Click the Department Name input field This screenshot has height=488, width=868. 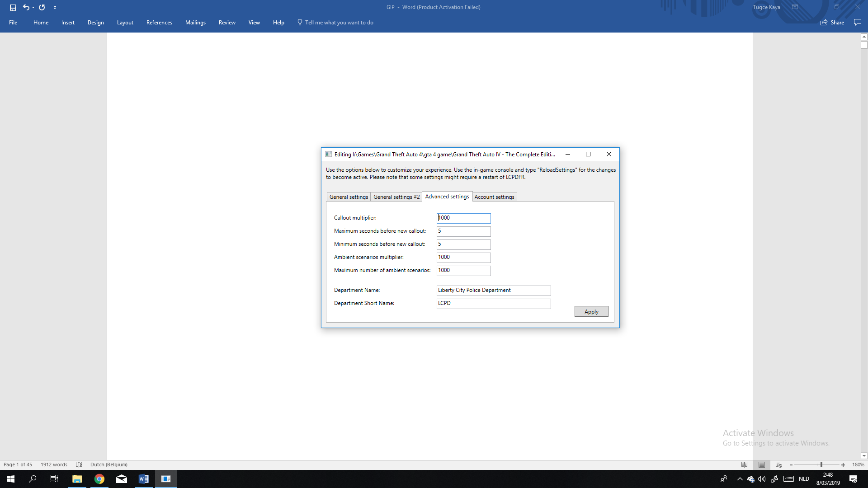click(493, 291)
